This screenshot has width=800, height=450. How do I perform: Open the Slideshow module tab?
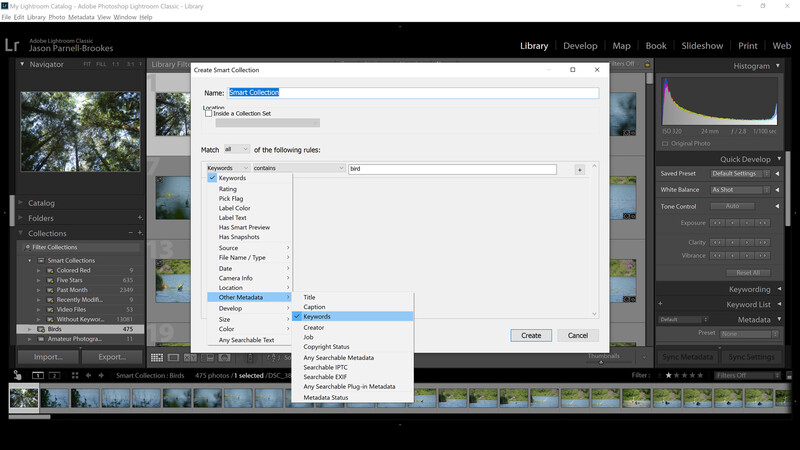tap(702, 45)
